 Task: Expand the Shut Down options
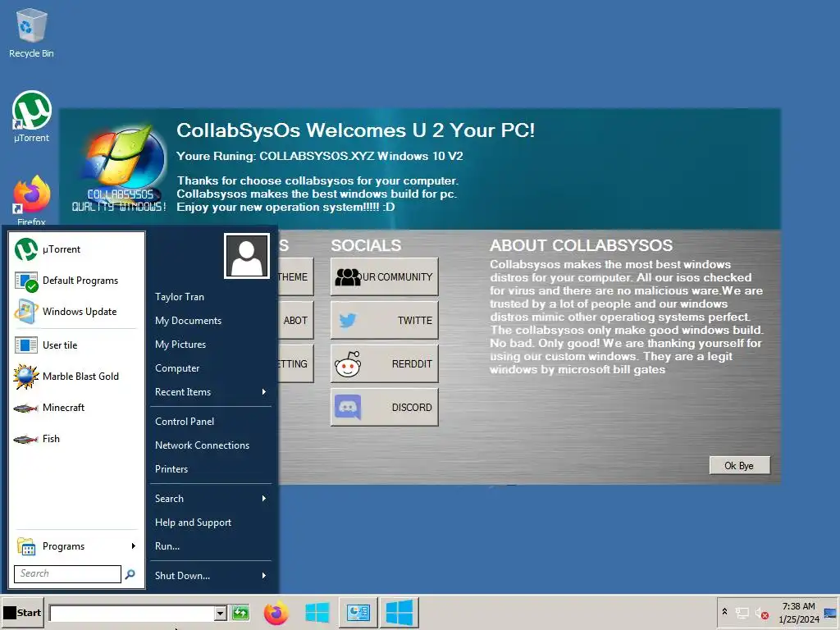(211, 576)
